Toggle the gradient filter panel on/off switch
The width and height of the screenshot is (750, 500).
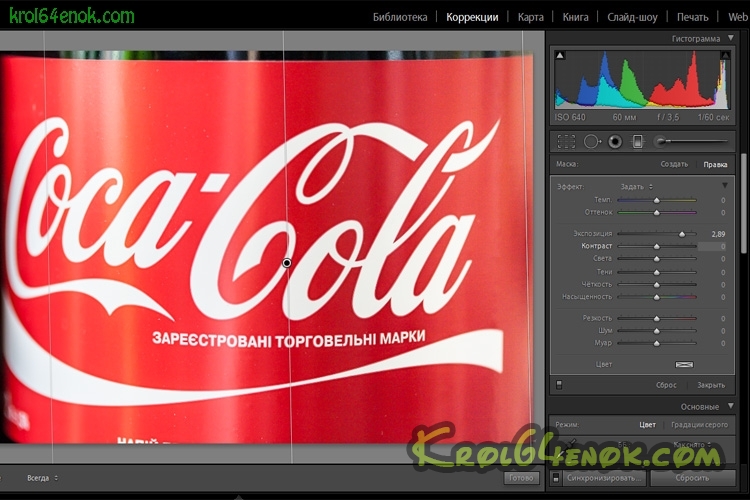(x=559, y=384)
